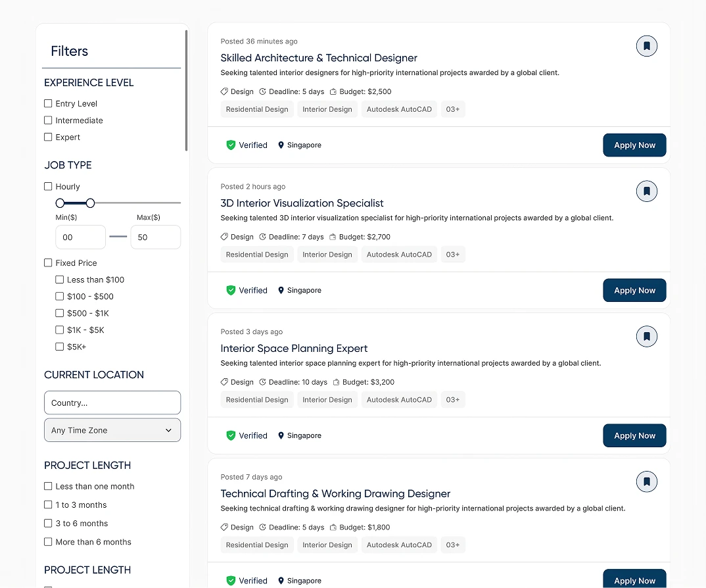Click the green Verified shield on first job
706x588 pixels.
point(231,145)
